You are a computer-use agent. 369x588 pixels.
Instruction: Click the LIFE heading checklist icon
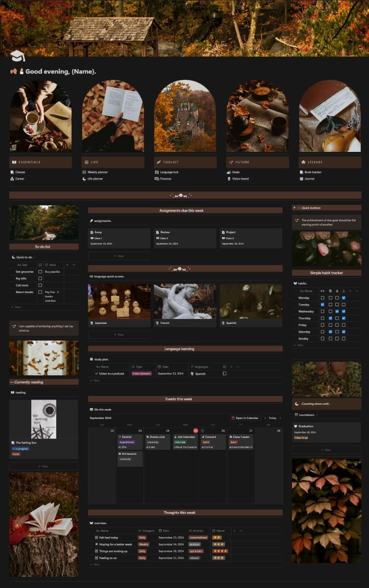(86, 162)
